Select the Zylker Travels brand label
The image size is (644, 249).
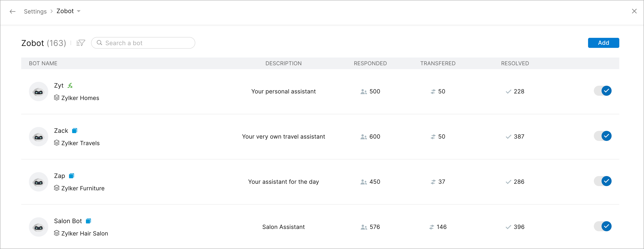80,143
